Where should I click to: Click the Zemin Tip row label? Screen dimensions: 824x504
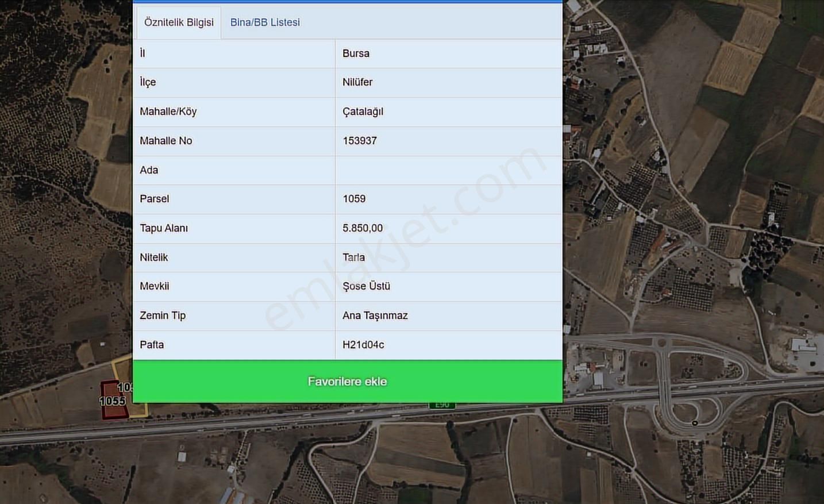coord(163,316)
